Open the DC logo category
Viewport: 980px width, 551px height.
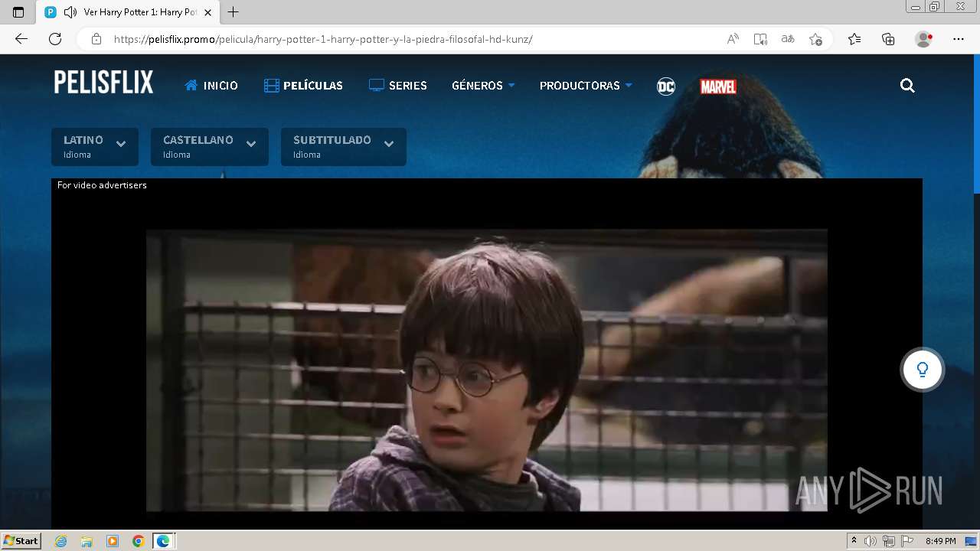666,86
